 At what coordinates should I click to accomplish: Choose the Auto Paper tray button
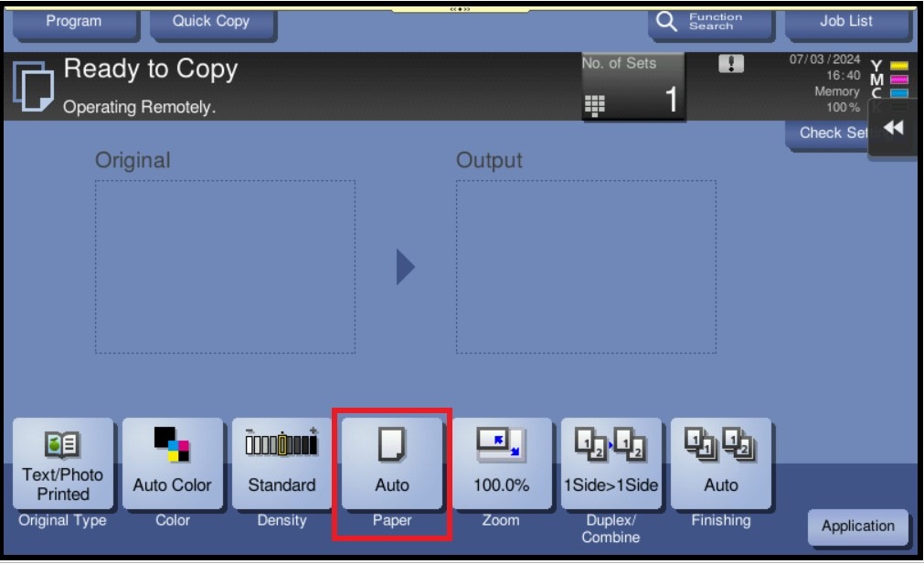(392, 463)
